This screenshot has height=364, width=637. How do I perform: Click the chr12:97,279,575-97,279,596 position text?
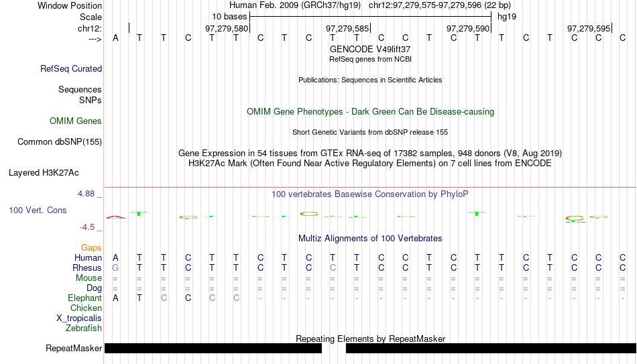coord(440,5)
